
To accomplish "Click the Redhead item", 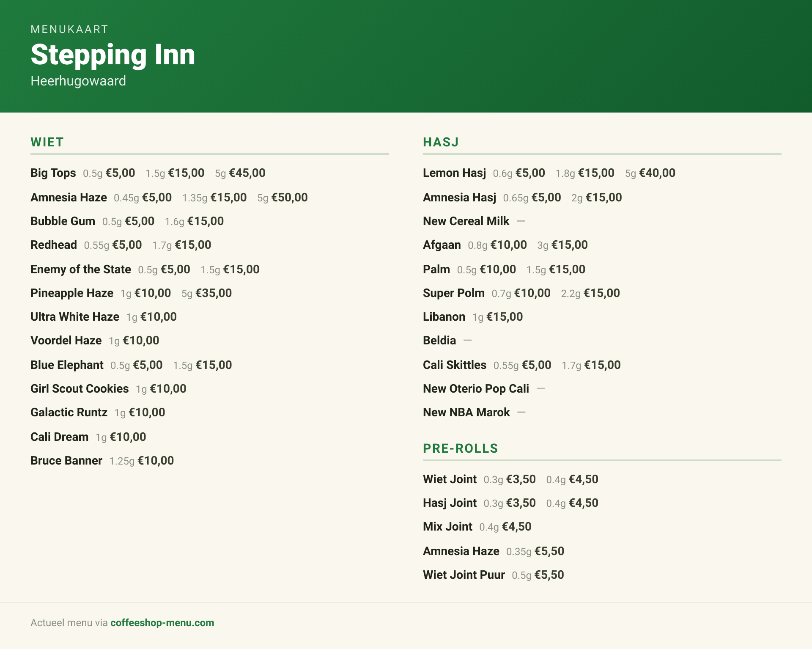I will tap(54, 245).
